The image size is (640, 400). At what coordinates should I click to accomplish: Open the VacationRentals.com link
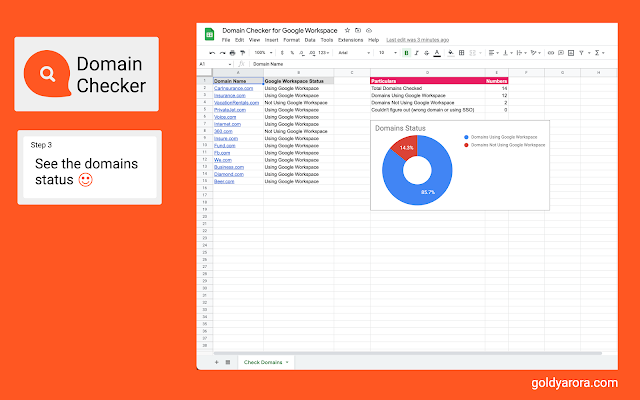(236, 102)
